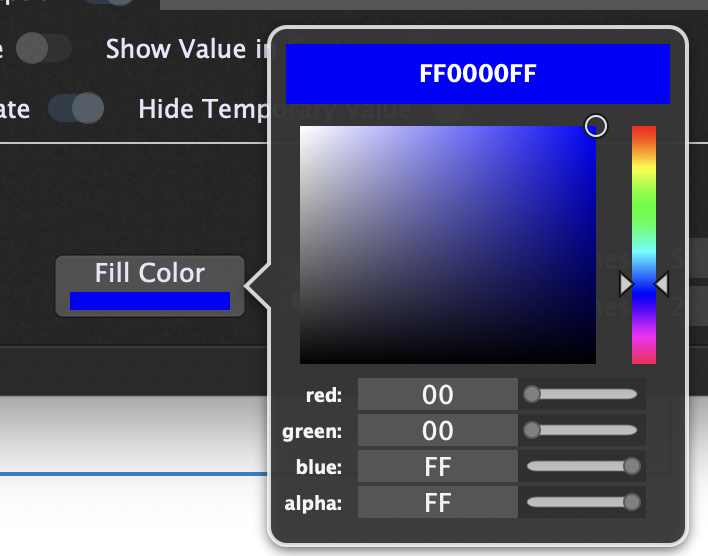The image size is (708, 556).
Task: Toggle the switch left of "Hide Temporary Value"
Action: pos(76,108)
